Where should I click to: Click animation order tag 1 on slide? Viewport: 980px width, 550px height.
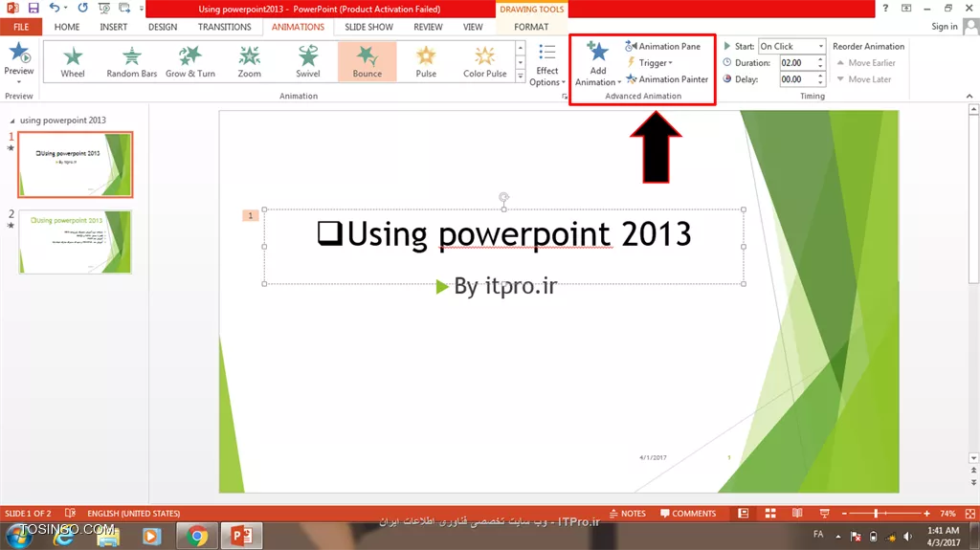(250, 215)
